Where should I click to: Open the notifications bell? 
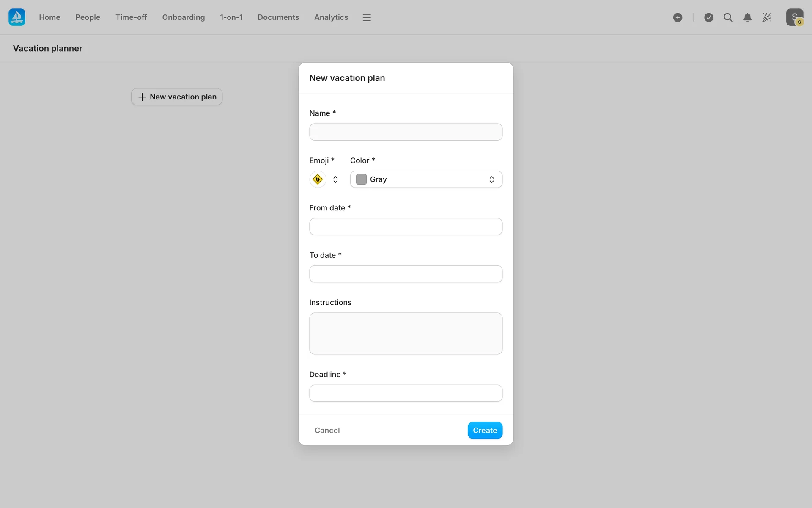pos(747,17)
